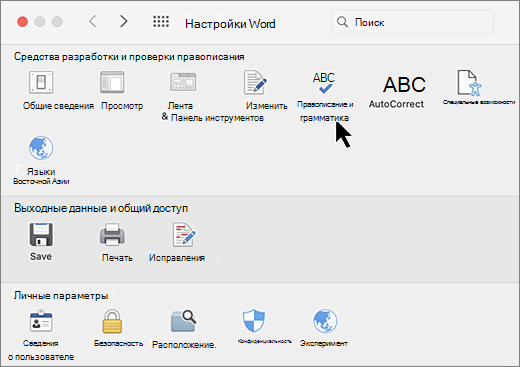The image size is (520, 367).
Task: Open Лента & Панель инструментов settings
Action: [x=183, y=82]
